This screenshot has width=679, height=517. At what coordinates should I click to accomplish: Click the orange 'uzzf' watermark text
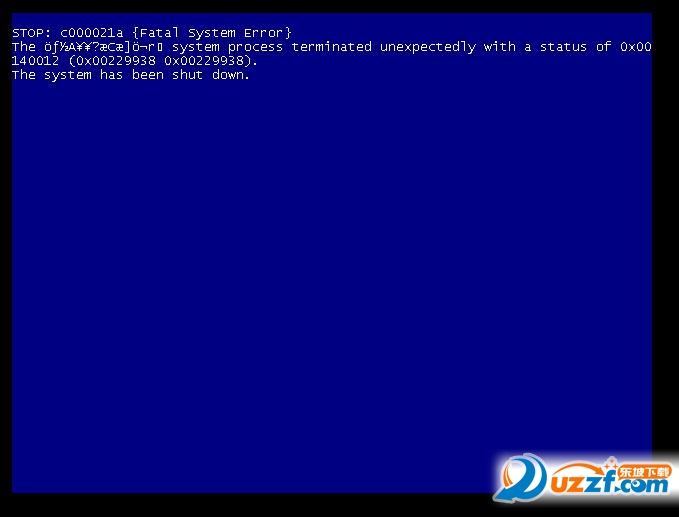pos(582,483)
